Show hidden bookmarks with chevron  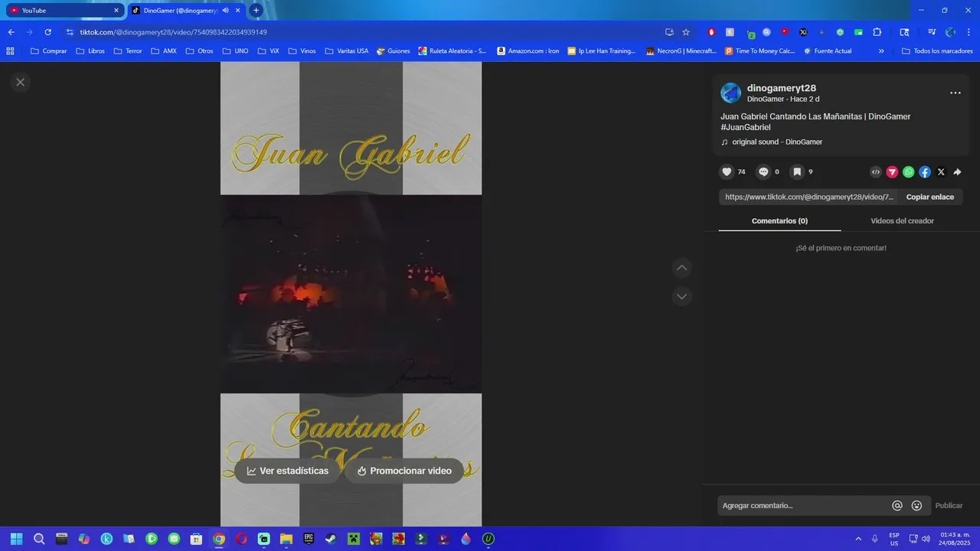point(881,51)
